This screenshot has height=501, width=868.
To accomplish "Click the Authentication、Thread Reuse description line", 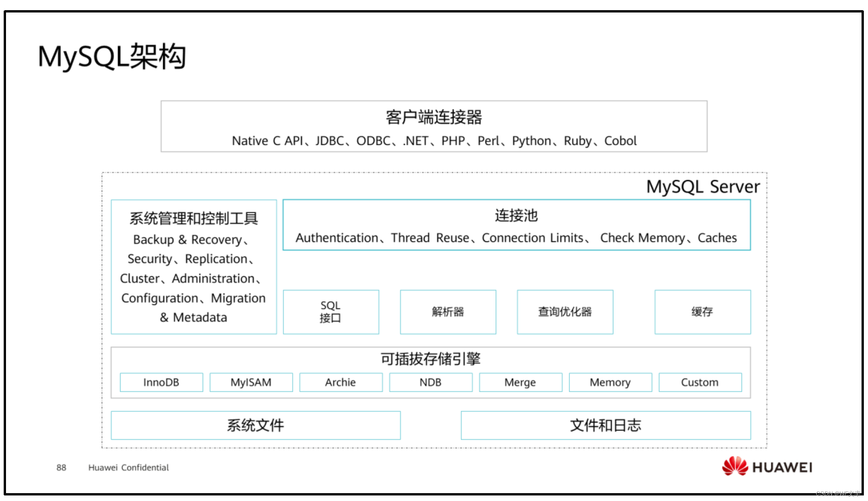I will [x=516, y=238].
